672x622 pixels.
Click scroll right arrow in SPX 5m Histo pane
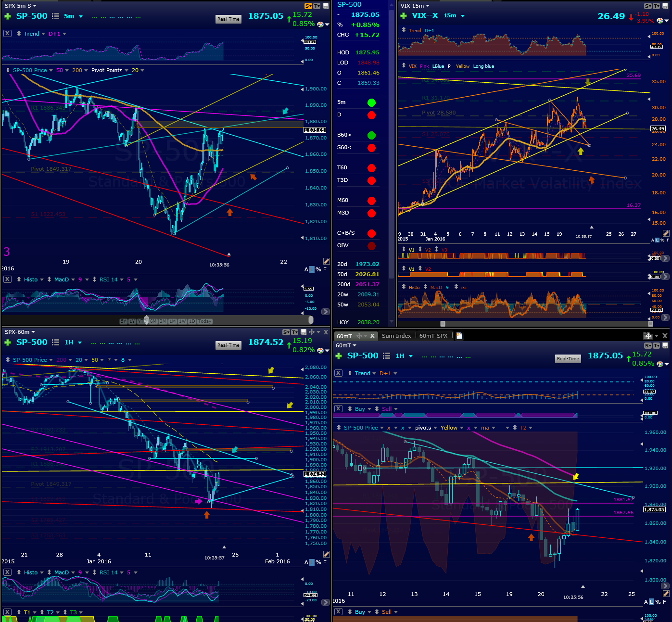(326, 312)
